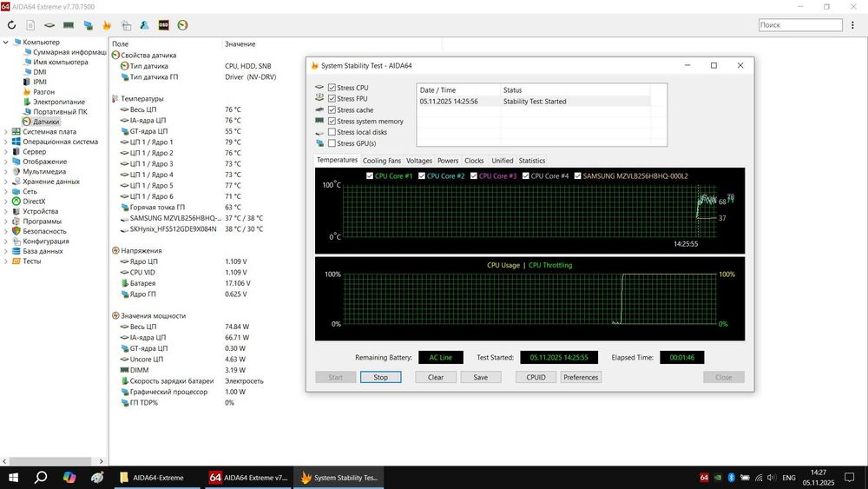The image size is (868, 489).
Task: Toggle the Stress cache checkbox
Action: 332,109
